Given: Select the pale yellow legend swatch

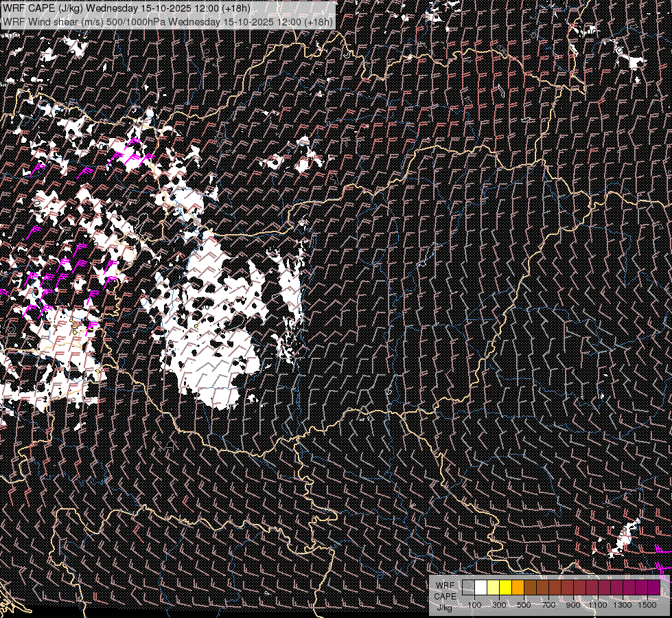Looking at the screenshot, I should [x=494, y=588].
